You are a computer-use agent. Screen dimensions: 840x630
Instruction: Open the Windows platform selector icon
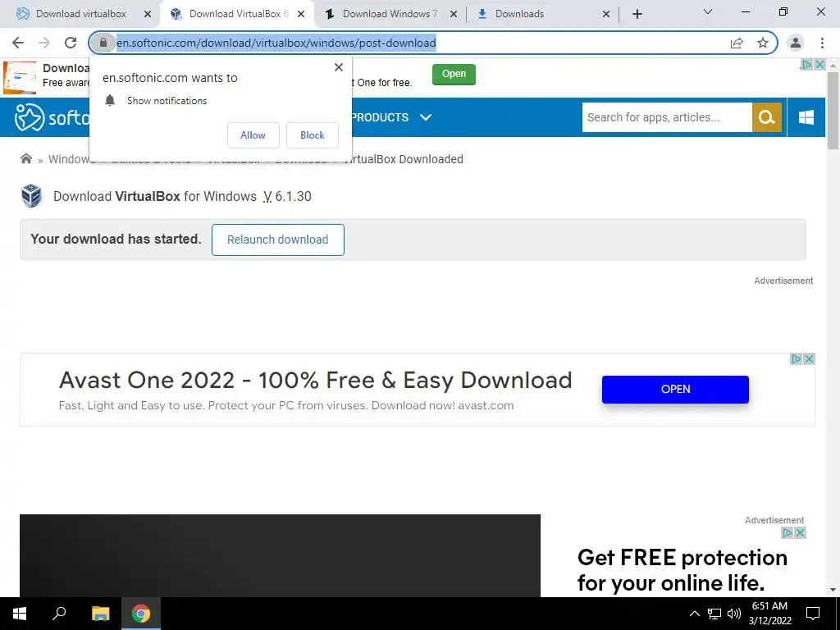(x=806, y=117)
